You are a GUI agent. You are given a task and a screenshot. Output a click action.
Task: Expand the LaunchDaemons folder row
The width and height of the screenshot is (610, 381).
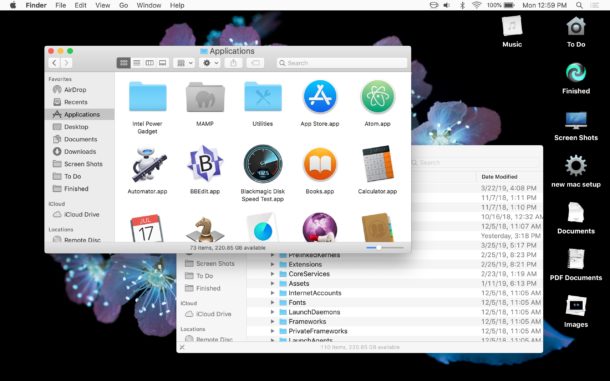point(273,312)
